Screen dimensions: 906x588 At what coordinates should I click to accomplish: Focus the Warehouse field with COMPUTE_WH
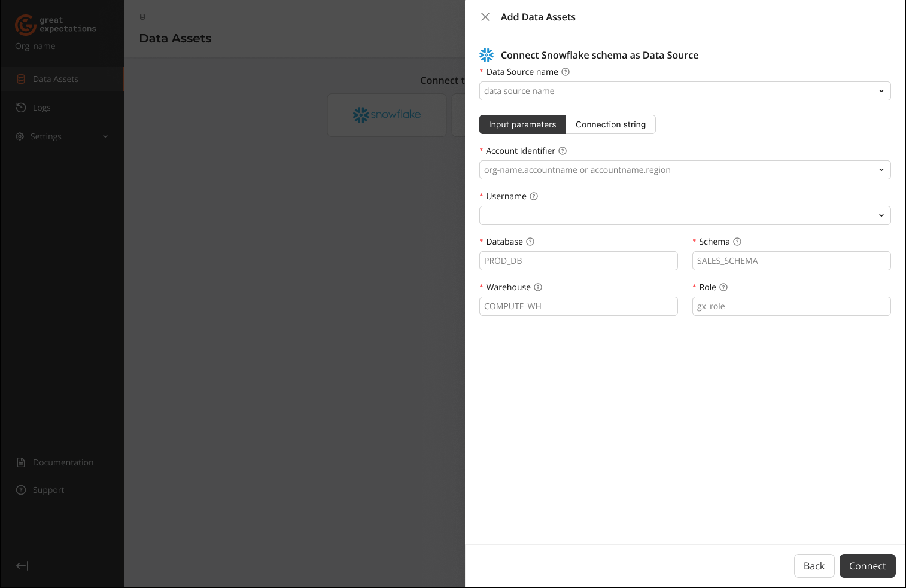tap(578, 306)
